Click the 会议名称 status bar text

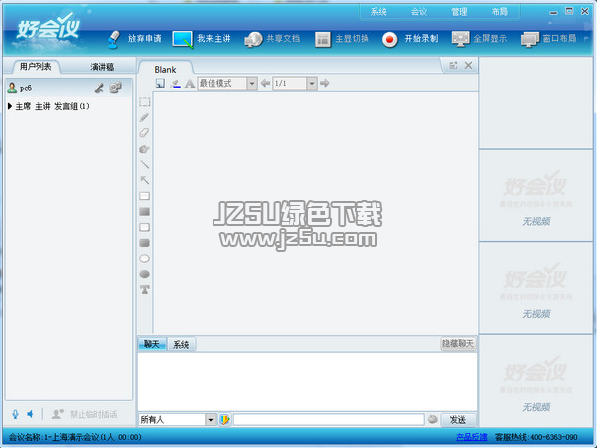(75, 437)
